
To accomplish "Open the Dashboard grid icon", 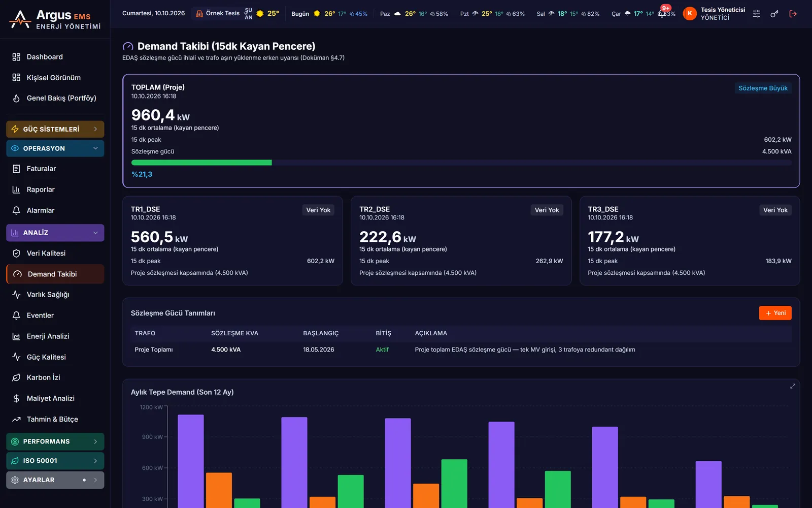I will 16,57.
